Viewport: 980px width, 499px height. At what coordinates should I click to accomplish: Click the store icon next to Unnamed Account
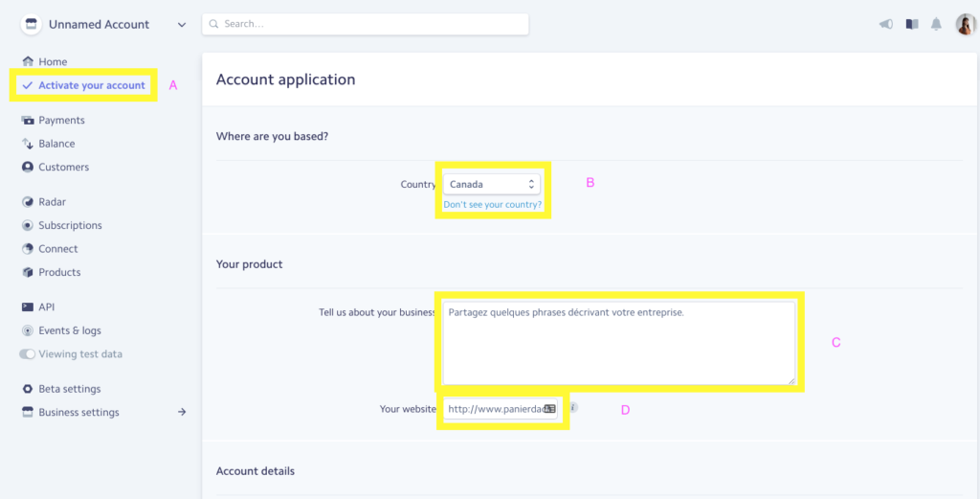click(31, 24)
